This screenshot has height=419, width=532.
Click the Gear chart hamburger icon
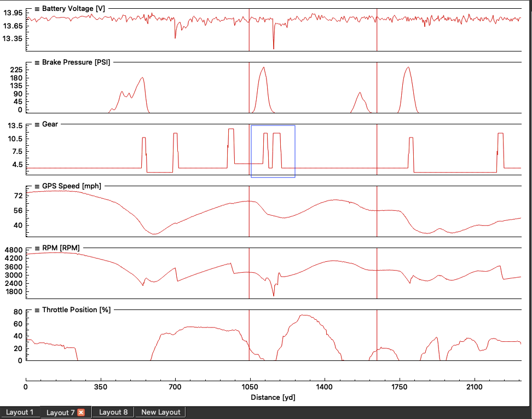pyautogui.click(x=37, y=124)
